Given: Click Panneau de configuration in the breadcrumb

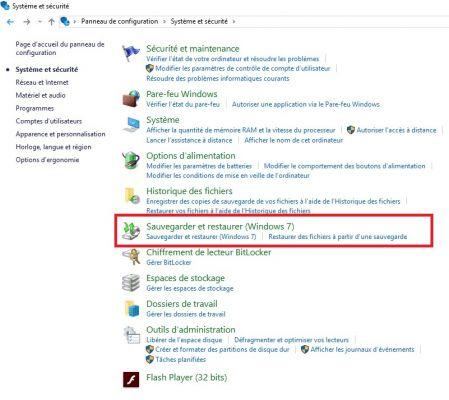Looking at the screenshot, I should pyautogui.click(x=120, y=22).
